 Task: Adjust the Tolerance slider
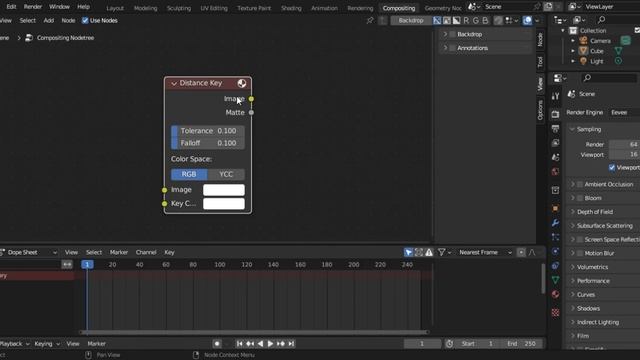click(x=208, y=131)
